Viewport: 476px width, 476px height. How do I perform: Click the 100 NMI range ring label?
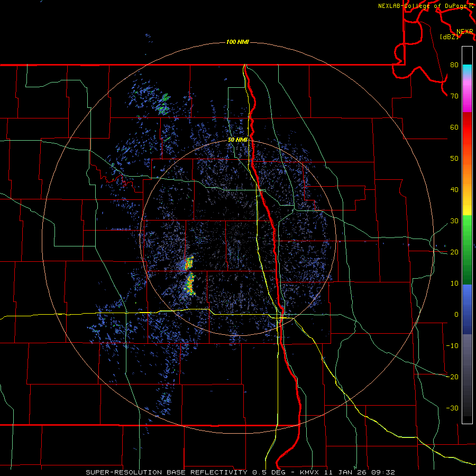(237, 42)
